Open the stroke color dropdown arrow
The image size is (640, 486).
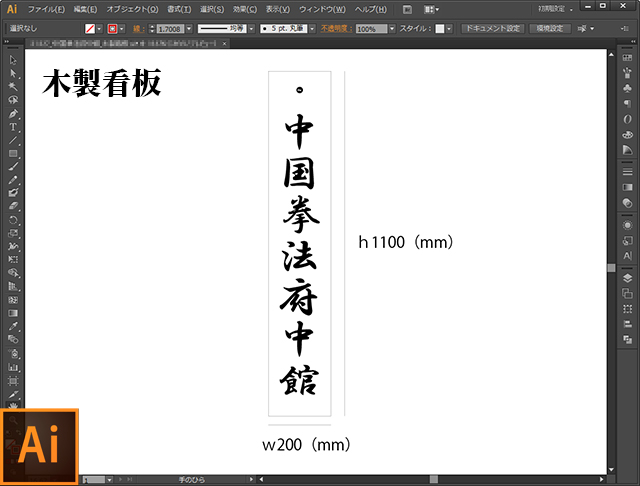tap(122, 29)
